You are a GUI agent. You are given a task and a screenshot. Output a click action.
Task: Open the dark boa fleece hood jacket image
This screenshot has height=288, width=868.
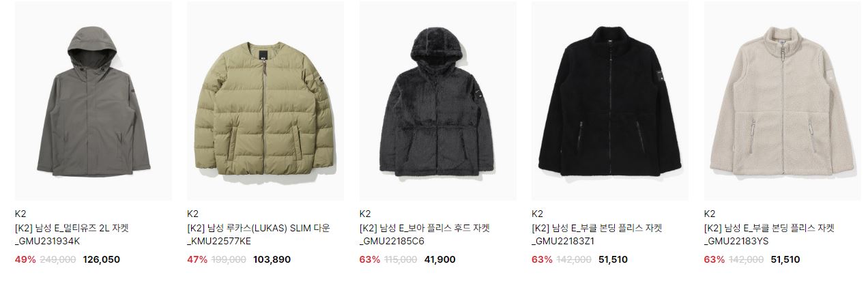coord(437,101)
